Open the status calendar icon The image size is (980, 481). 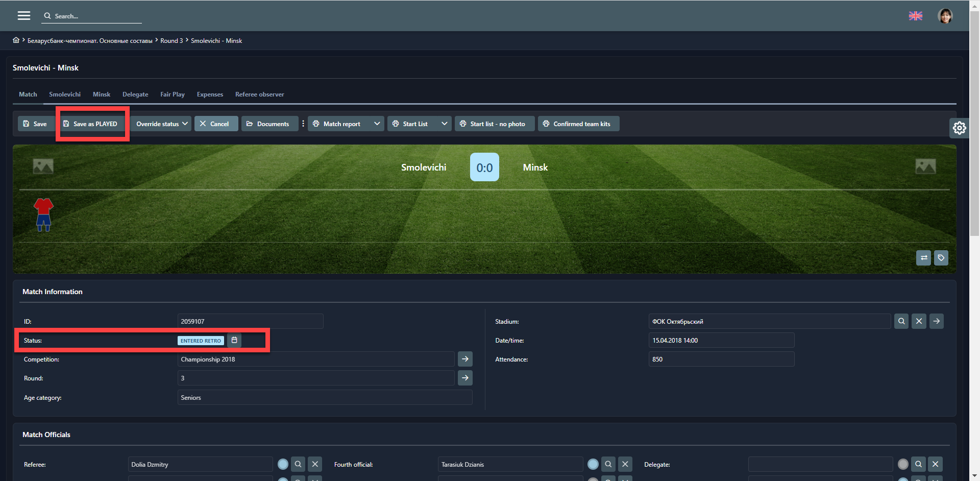[234, 340]
